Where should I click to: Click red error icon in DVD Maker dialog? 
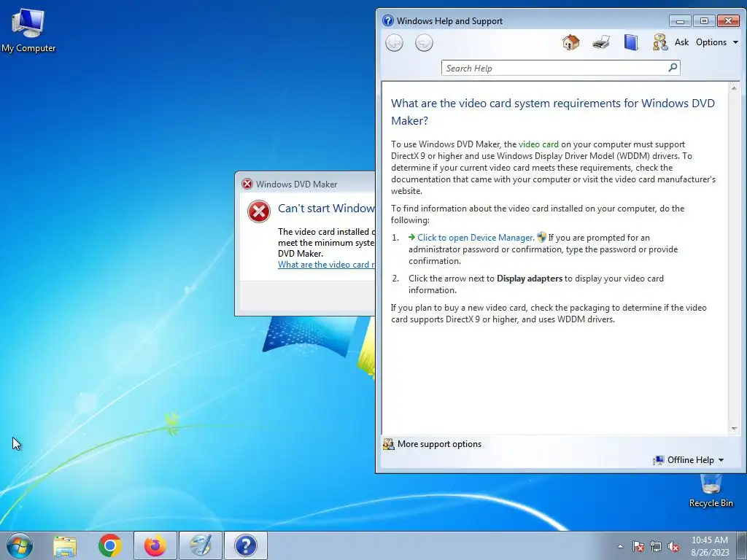(x=259, y=211)
